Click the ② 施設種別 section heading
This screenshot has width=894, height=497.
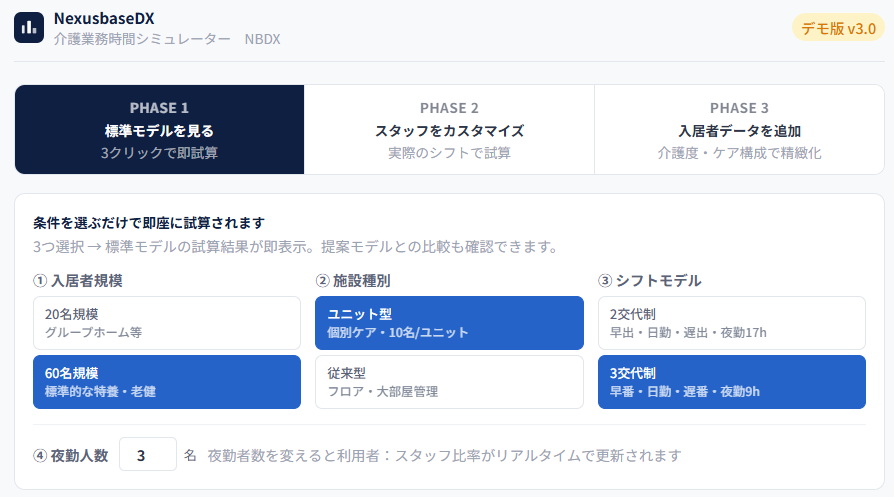(353, 281)
